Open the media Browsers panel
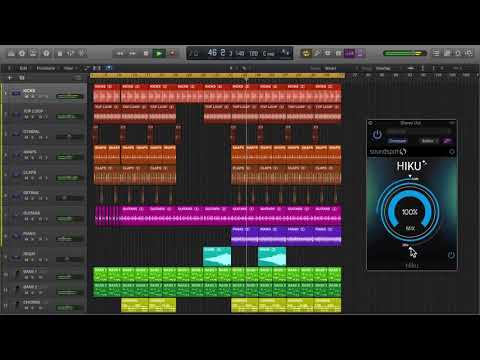Screen dimensions: 480x360 pos(469,53)
